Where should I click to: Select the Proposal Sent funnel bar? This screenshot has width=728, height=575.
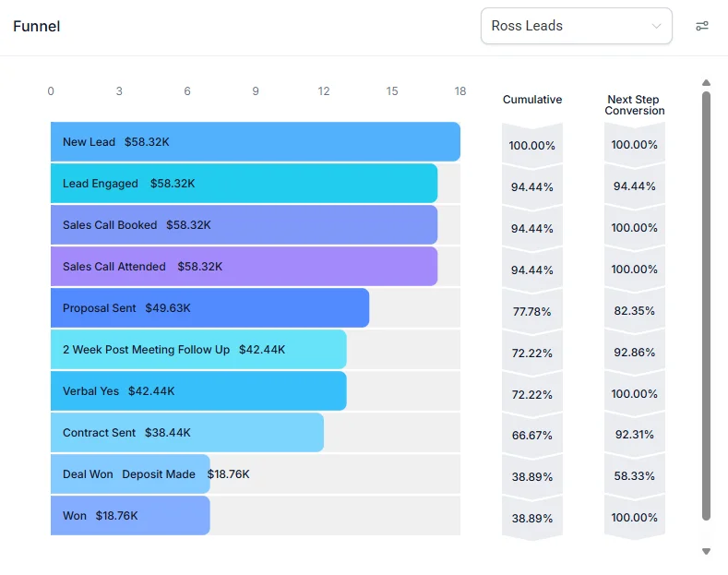coord(209,308)
